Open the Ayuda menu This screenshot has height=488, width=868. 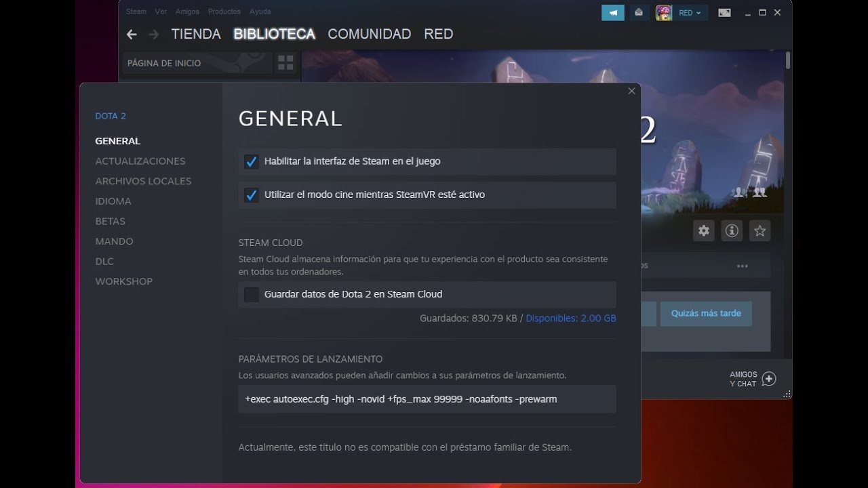[x=260, y=12]
